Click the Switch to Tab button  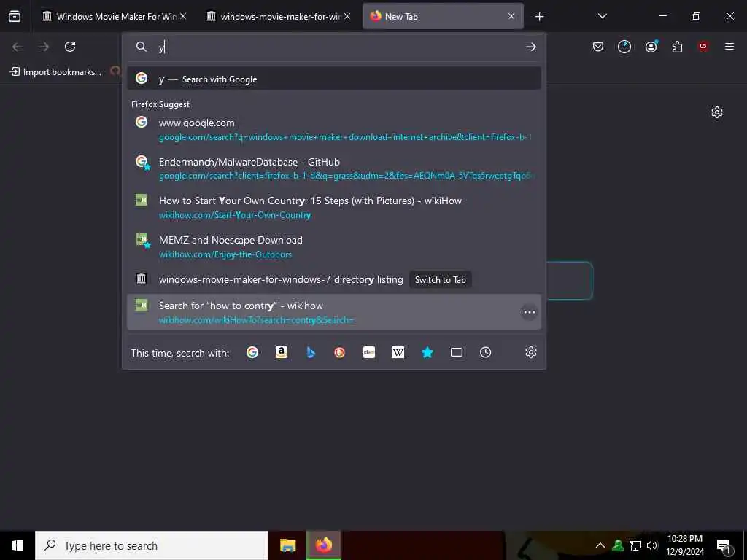440,279
